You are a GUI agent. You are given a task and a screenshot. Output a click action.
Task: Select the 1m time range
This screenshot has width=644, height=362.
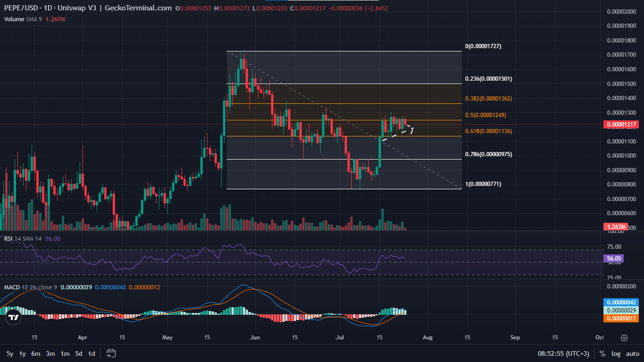(65, 354)
